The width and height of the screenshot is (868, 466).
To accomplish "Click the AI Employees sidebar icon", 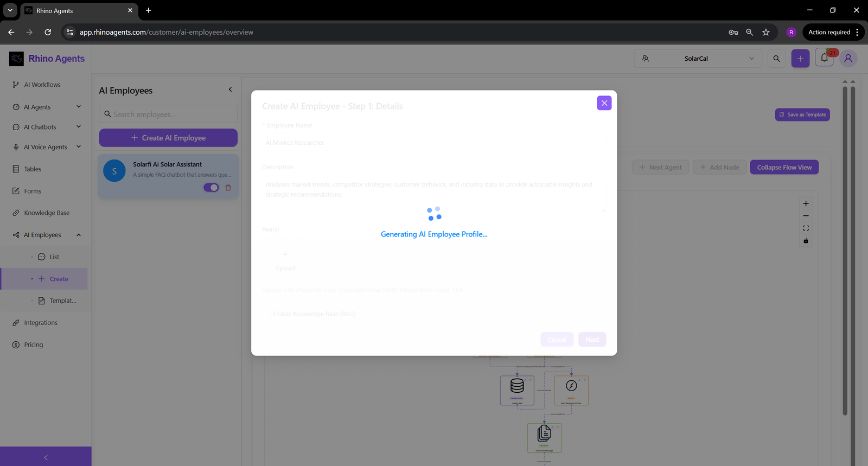I will coord(16,235).
